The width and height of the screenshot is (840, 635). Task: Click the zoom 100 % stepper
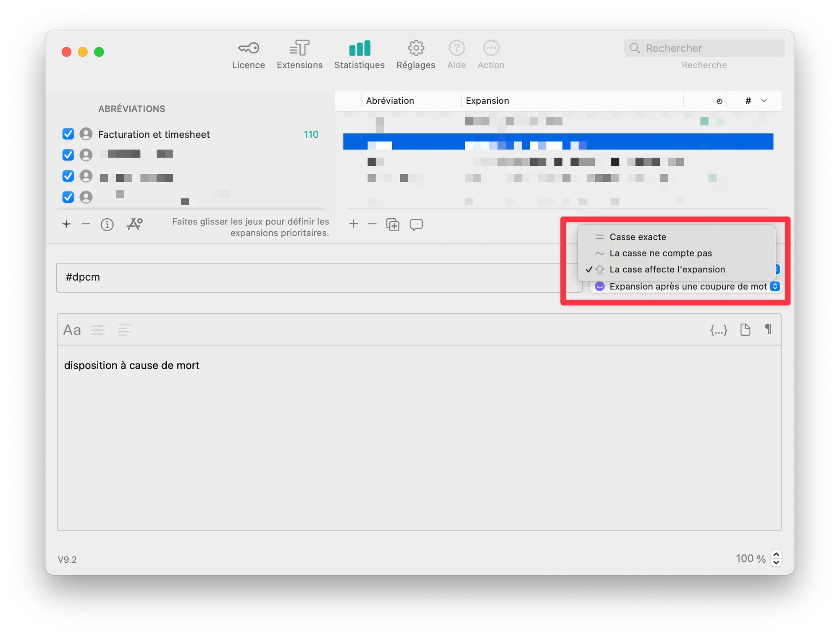[x=776, y=559]
